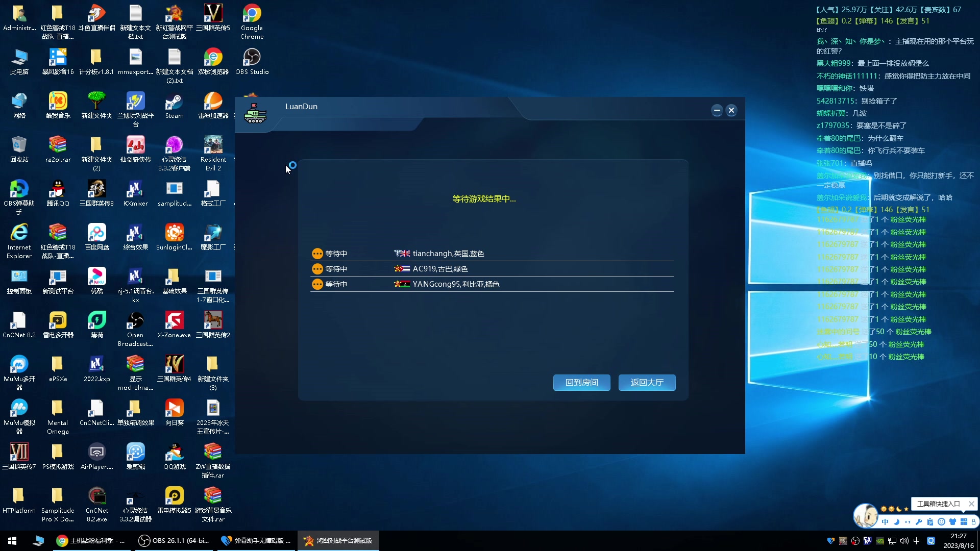Close the 工具箱快捷入口 popup
The height and width of the screenshot is (551, 980).
[971, 504]
